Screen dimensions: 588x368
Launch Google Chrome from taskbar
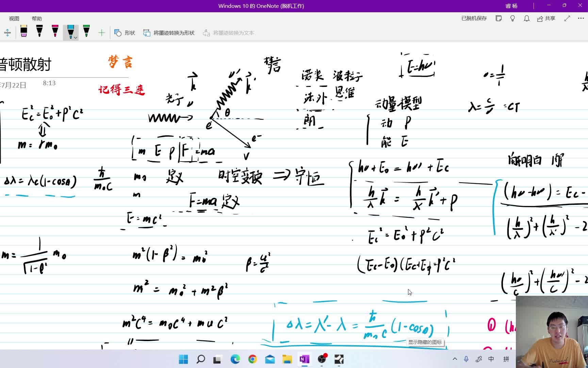pos(252,359)
